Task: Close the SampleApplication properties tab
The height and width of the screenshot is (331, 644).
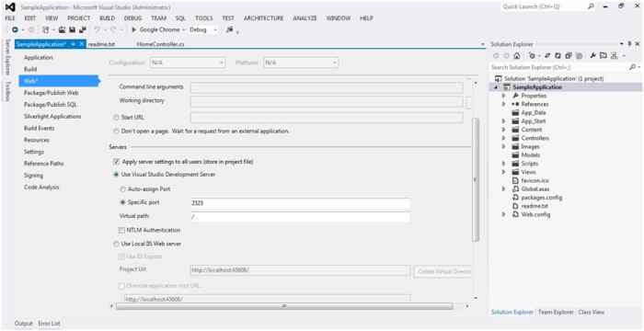Action: pos(81,44)
